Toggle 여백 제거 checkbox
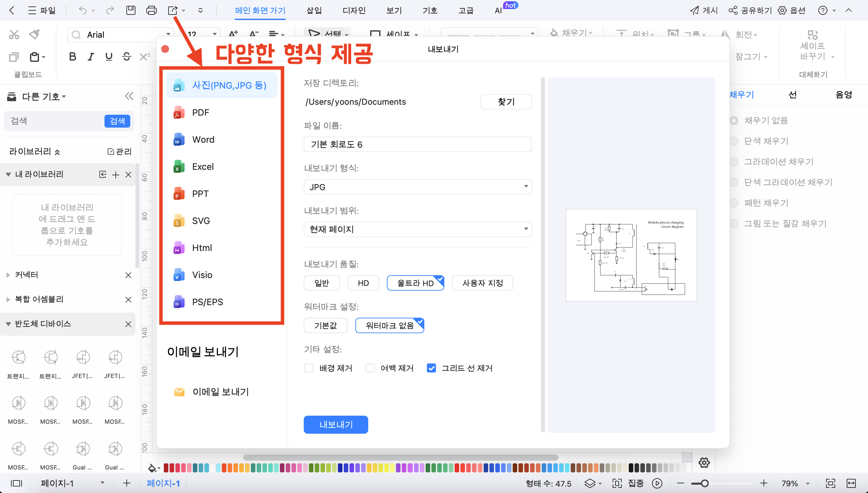868x493 pixels. 371,368
